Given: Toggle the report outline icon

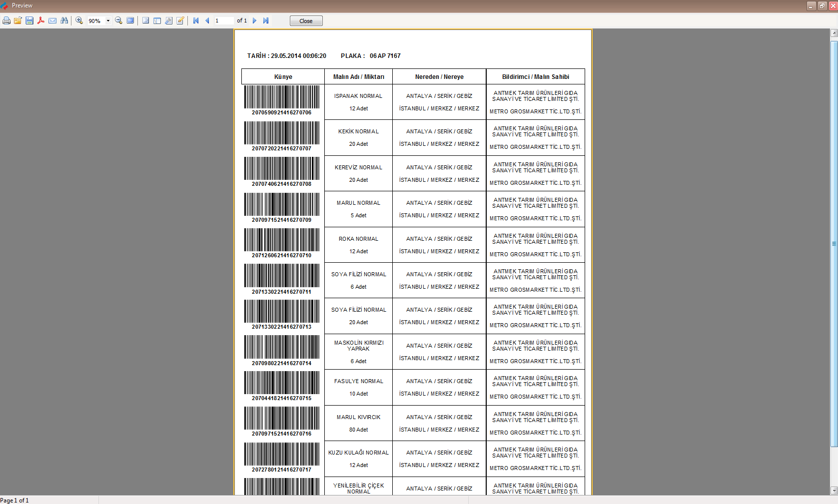Looking at the screenshot, I should tap(145, 20).
